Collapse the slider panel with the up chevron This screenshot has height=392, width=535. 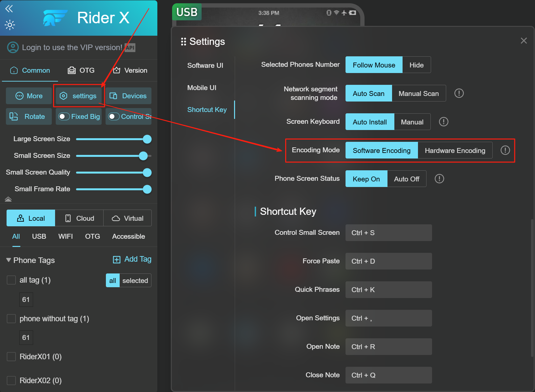8,199
